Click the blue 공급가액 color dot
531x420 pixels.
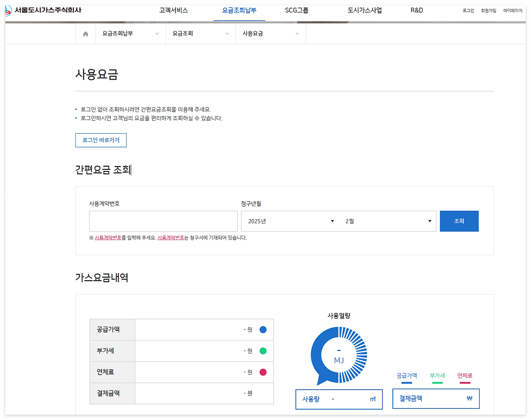point(263,330)
